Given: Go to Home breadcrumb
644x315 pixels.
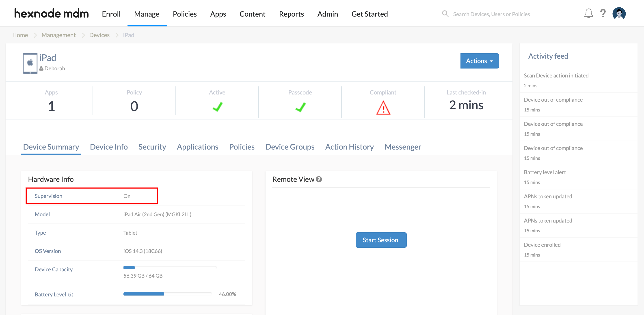Looking at the screenshot, I should click(x=20, y=35).
